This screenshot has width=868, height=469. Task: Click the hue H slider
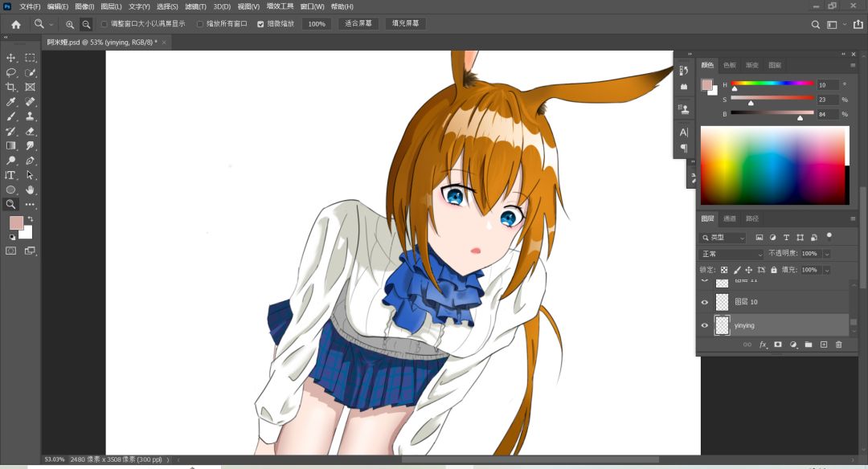[x=772, y=84]
